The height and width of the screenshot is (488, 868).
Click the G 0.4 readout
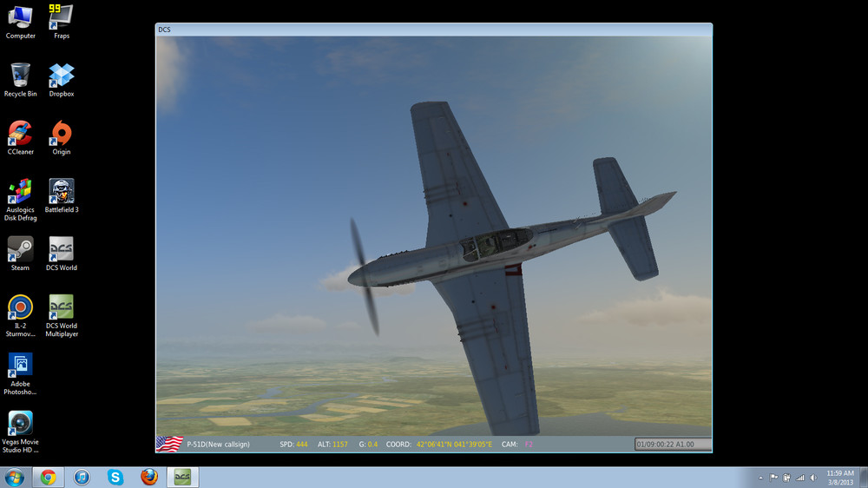(368, 445)
